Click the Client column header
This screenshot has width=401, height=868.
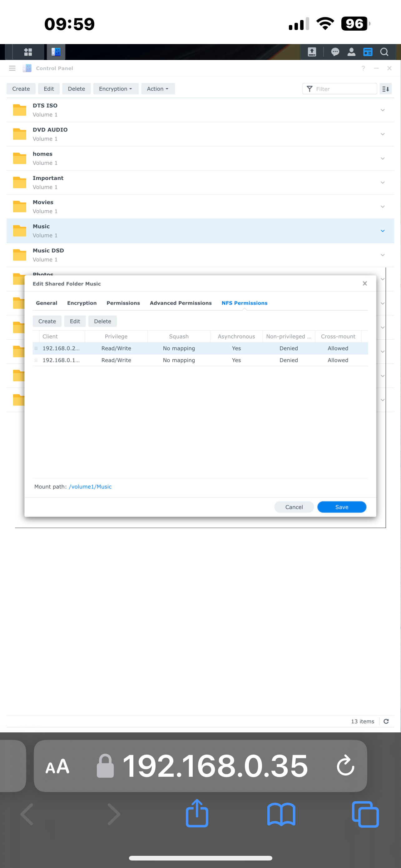pyautogui.click(x=62, y=336)
